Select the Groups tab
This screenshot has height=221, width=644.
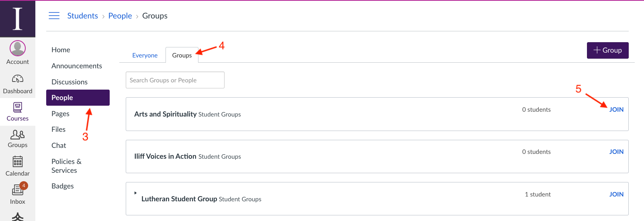pos(182,55)
